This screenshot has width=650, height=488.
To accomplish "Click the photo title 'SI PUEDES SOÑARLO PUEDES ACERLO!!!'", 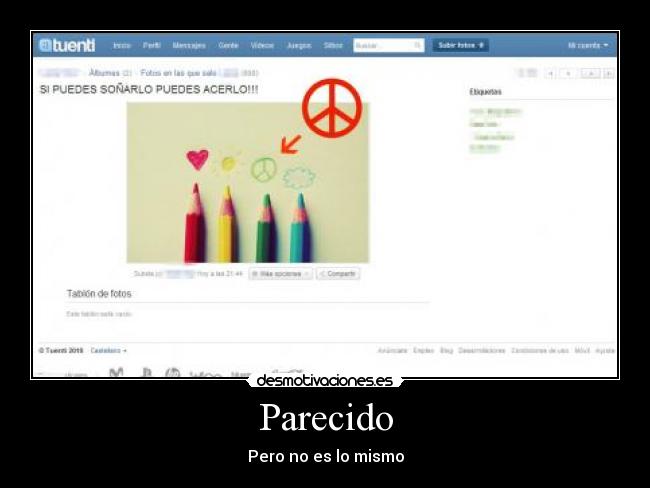I will click(x=149, y=90).
